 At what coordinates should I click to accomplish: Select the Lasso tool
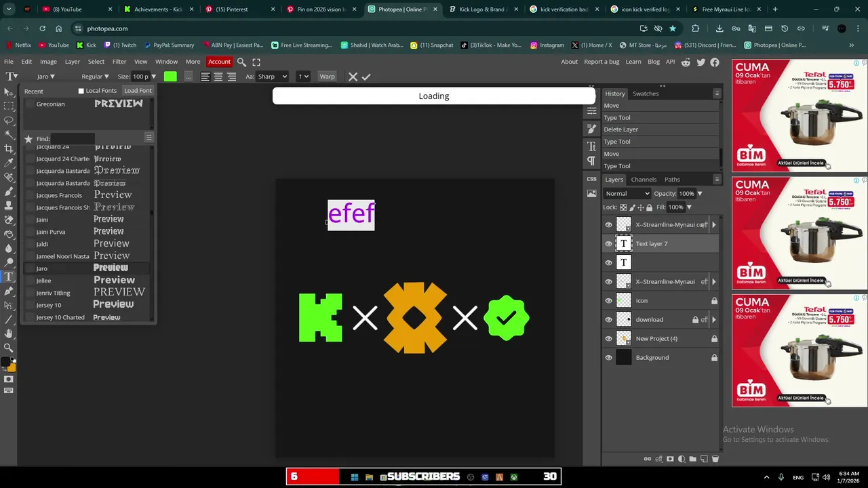(x=9, y=120)
